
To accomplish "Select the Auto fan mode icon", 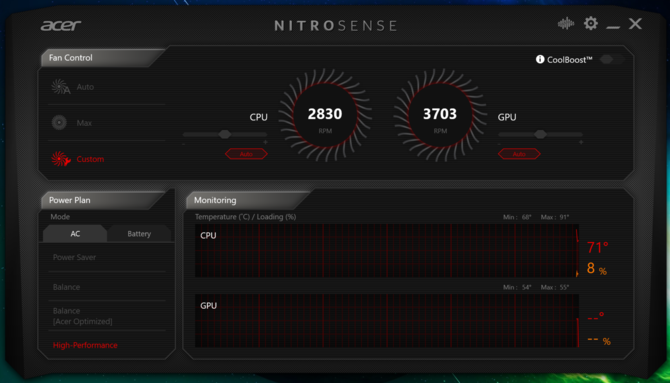I will (x=60, y=87).
